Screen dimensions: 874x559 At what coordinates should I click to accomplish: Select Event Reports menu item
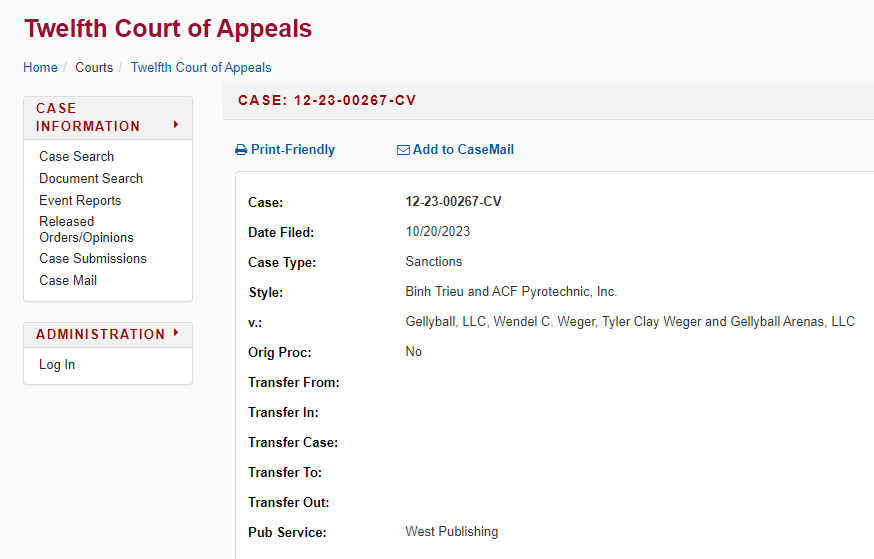(x=80, y=201)
